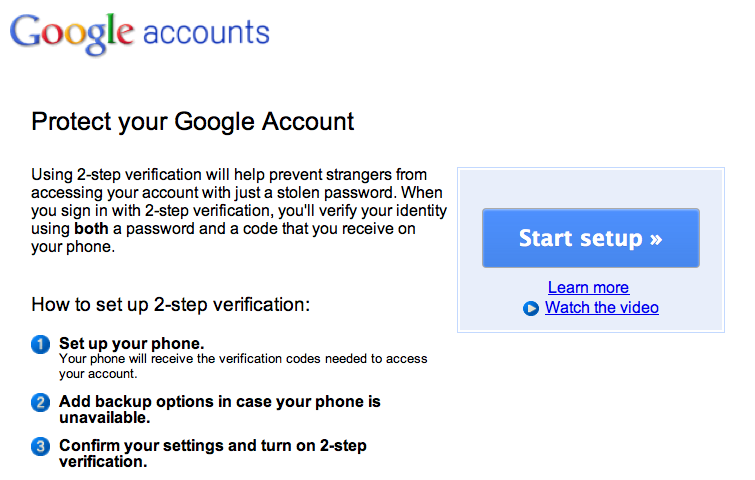Click the double arrow on Start setup
Image resolution: width=755 pixels, height=480 pixels.
tap(656, 239)
